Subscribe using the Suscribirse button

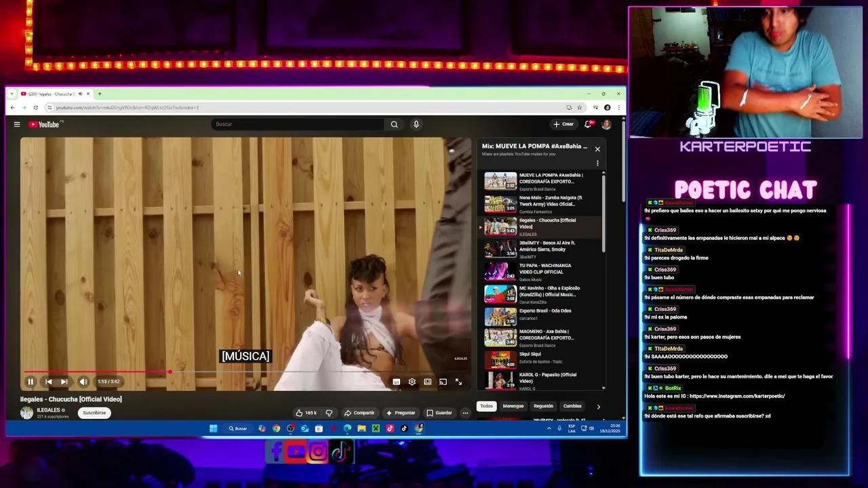[x=94, y=413]
